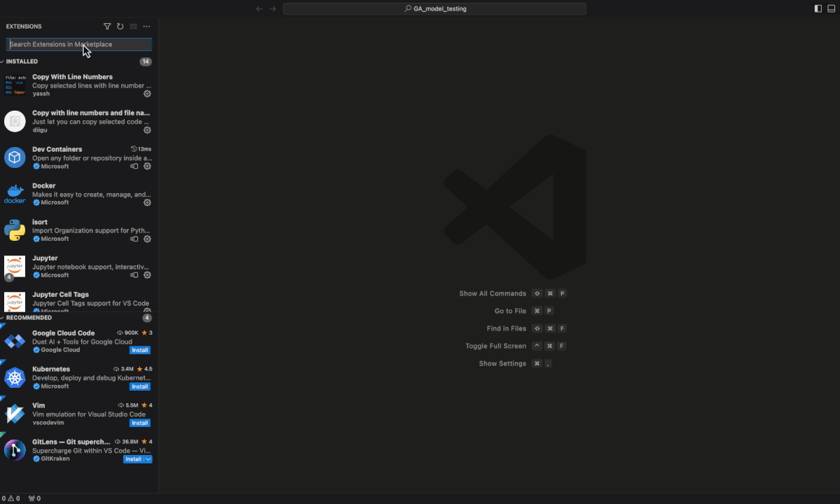This screenshot has height=504, width=840.
Task: Install the Kubernetes extension
Action: click(140, 386)
